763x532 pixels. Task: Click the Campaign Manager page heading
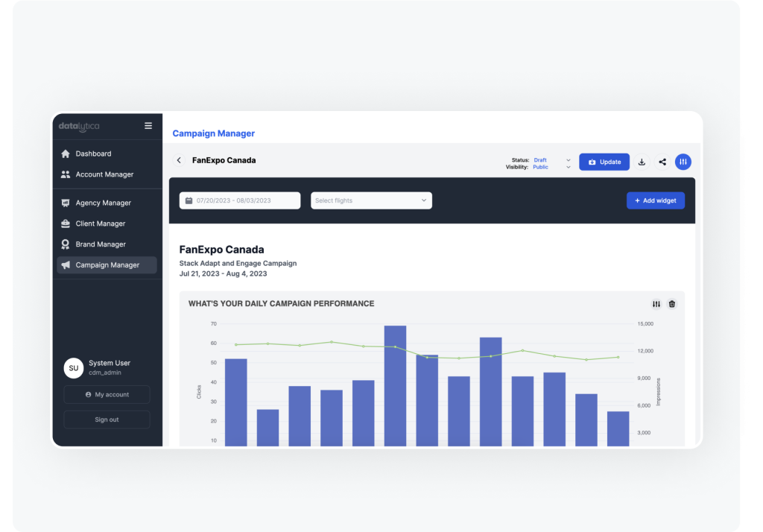(x=214, y=133)
